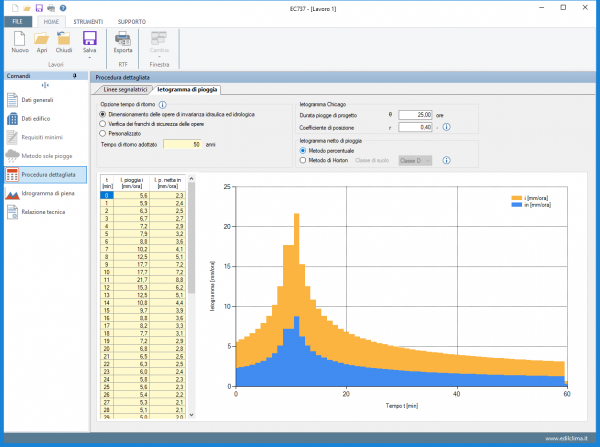The width and height of the screenshot is (600, 447).
Task: Choose Metodo di Horton radio button
Action: 304,160
